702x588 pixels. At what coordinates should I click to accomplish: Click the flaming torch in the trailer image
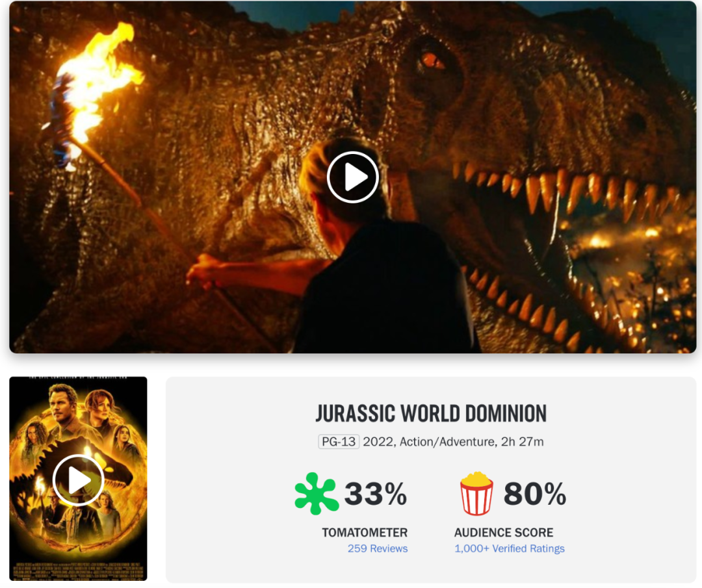(96, 85)
